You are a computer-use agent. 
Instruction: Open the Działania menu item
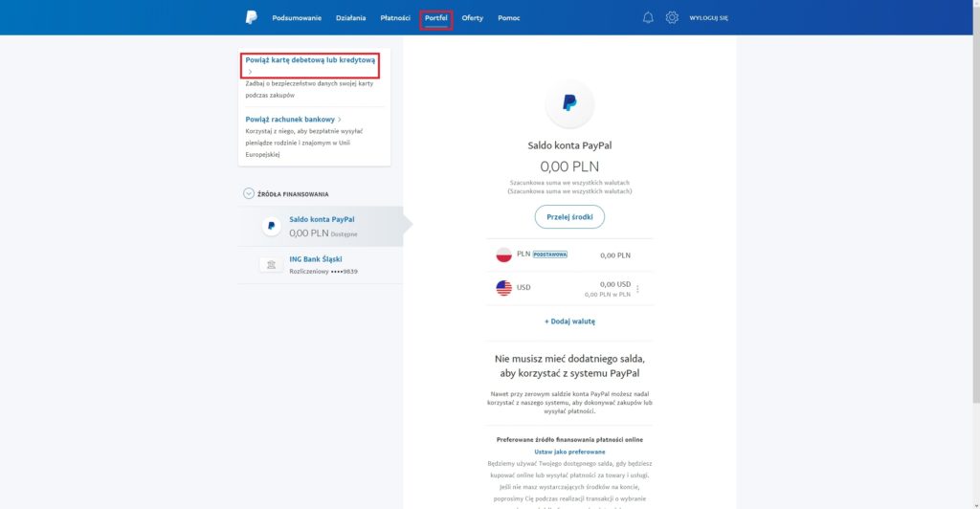coord(351,18)
